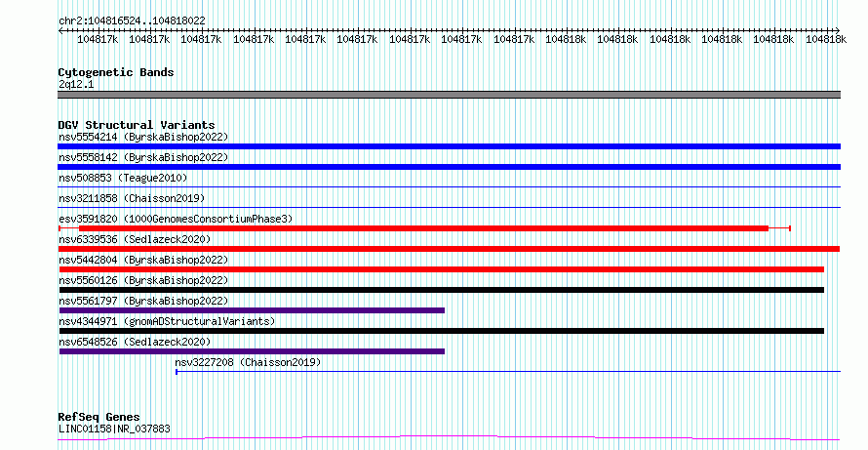Open the nsv5560126 (ByrskaBishop2022) label
Screen dimensions: 868x450
point(143,280)
